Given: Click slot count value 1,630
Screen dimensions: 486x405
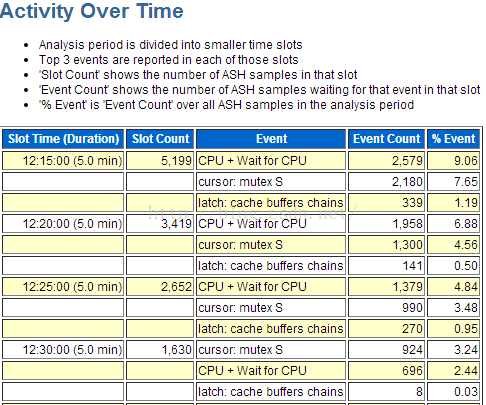Looking at the screenshot, I should (x=176, y=350).
